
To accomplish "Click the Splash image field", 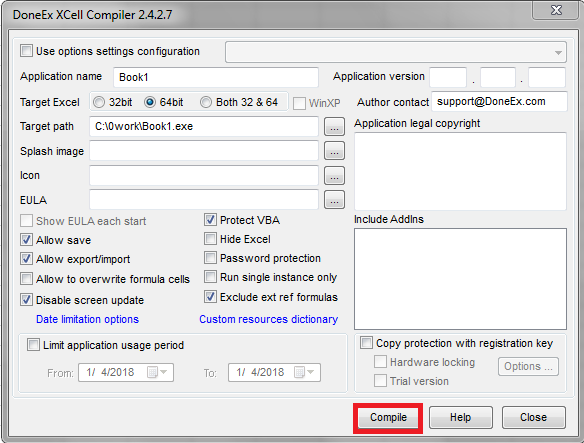I will (x=204, y=151).
